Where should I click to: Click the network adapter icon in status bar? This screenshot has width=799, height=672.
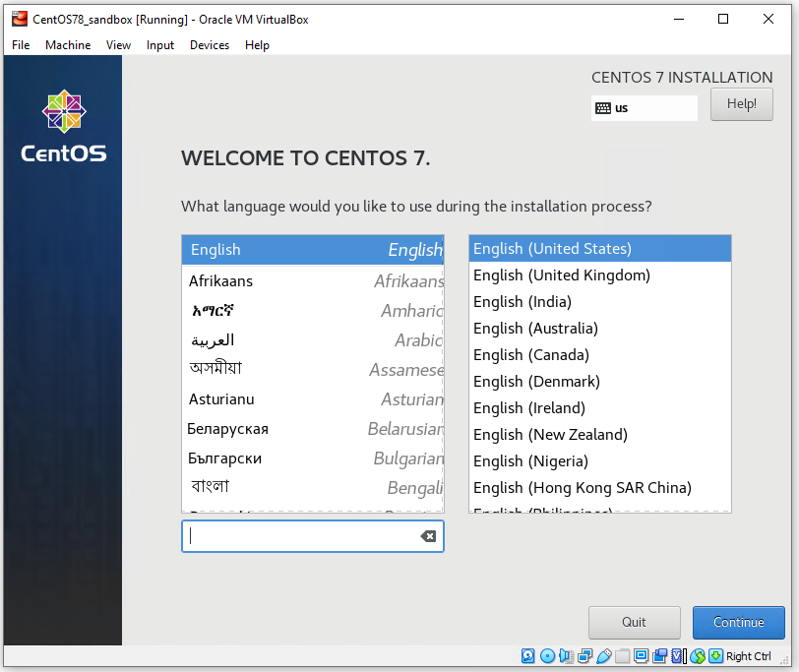pos(584,655)
